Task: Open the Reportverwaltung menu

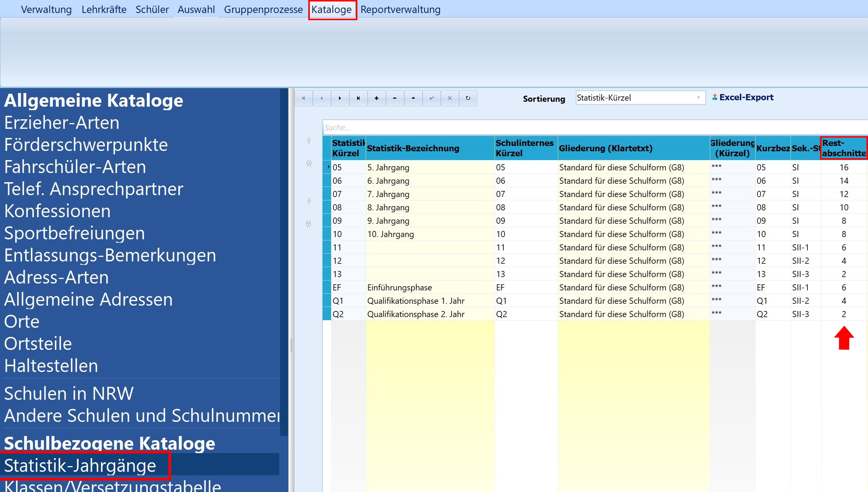Action: click(400, 10)
